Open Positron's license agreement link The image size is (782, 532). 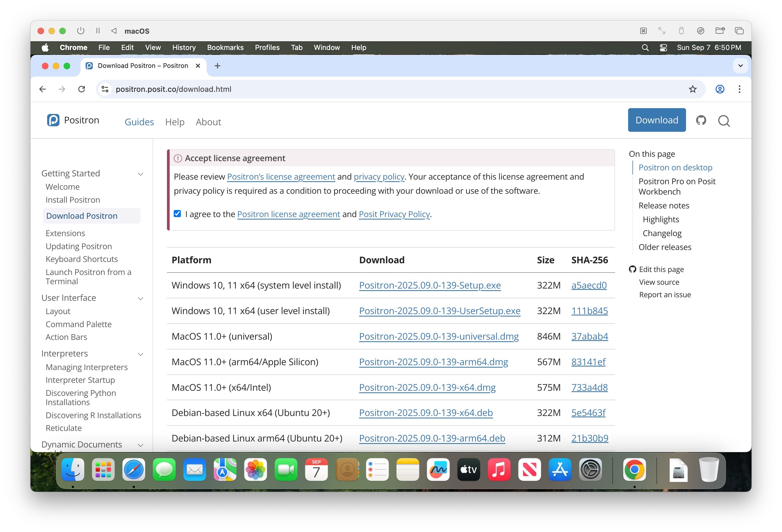(x=281, y=177)
